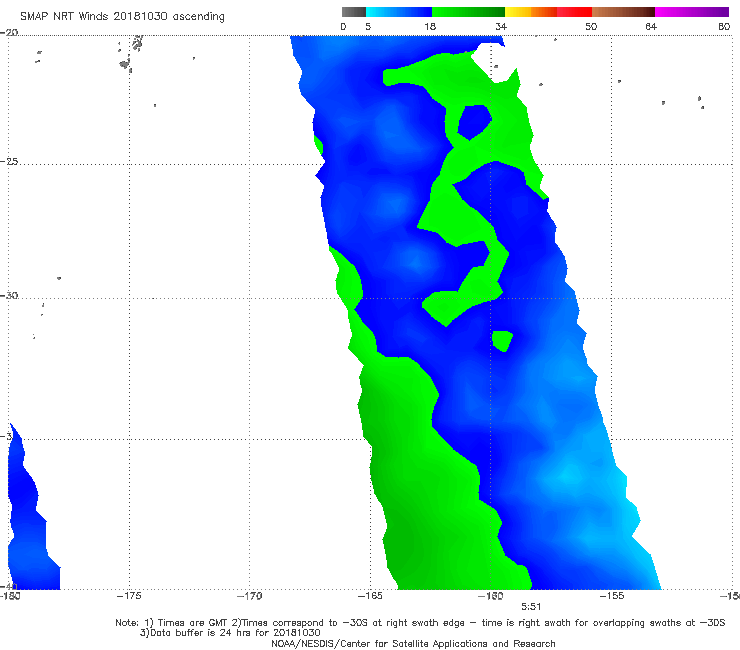Click the longitude label '-155'

pos(612,596)
